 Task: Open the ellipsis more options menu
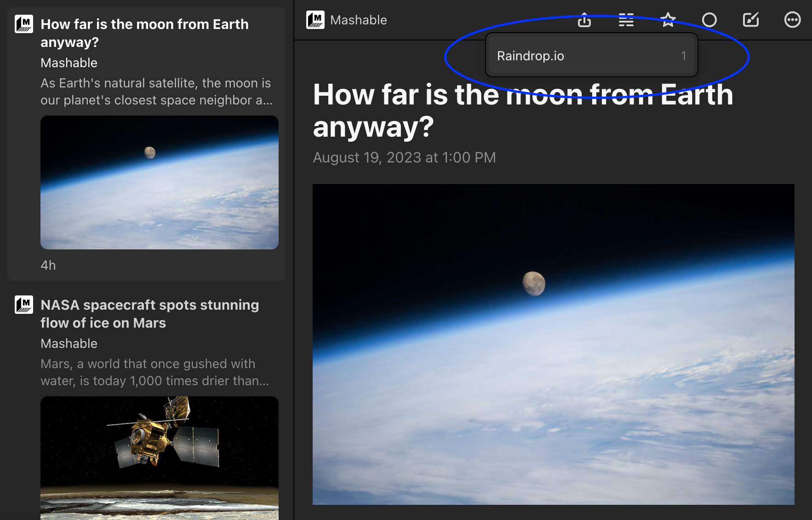[x=792, y=20]
